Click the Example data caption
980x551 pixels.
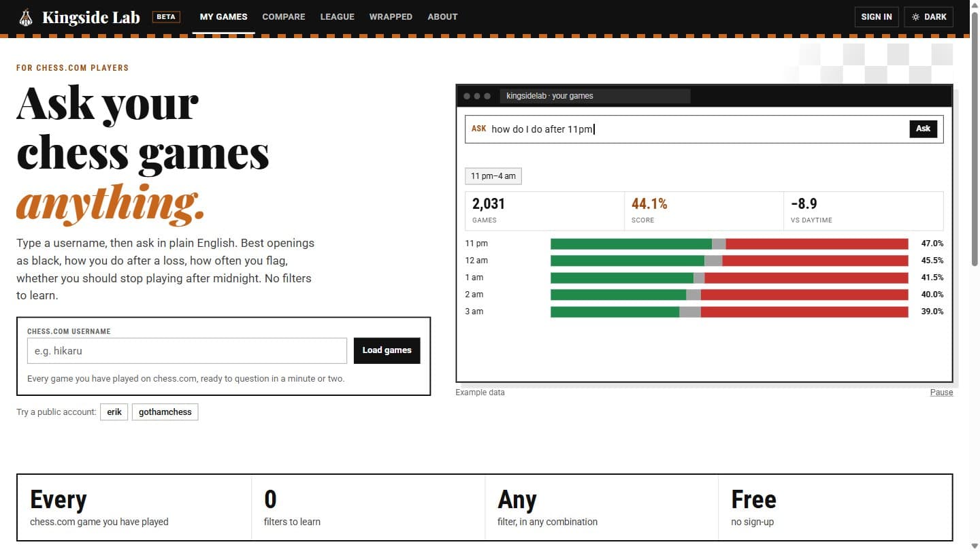tap(480, 393)
